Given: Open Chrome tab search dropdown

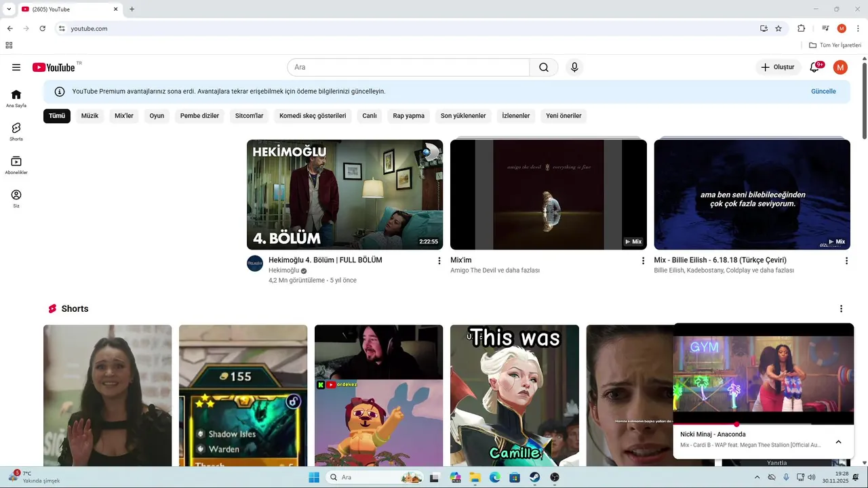Looking at the screenshot, I should 9,9.
